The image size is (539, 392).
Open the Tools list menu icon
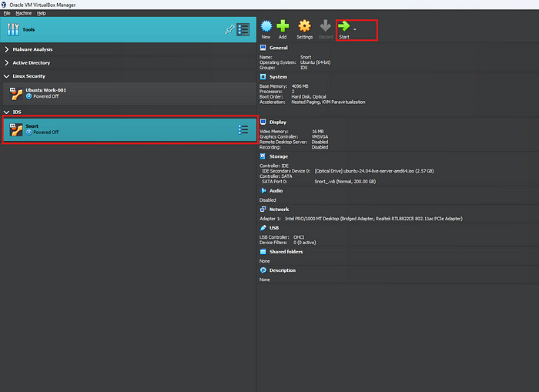pyautogui.click(x=243, y=29)
